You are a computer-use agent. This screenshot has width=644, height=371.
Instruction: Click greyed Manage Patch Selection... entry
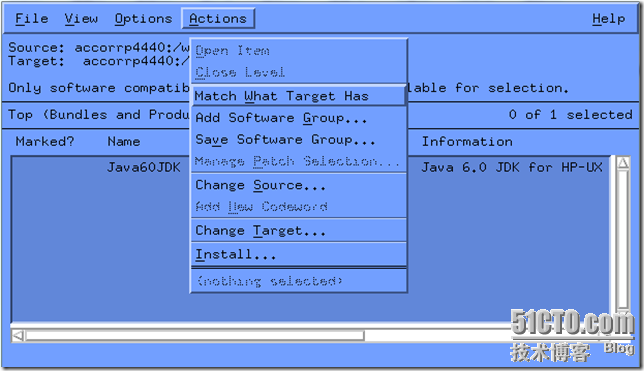[299, 161]
